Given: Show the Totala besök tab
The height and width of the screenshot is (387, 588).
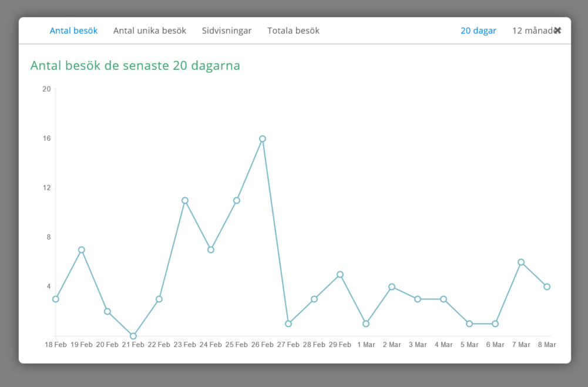Looking at the screenshot, I should (293, 31).
